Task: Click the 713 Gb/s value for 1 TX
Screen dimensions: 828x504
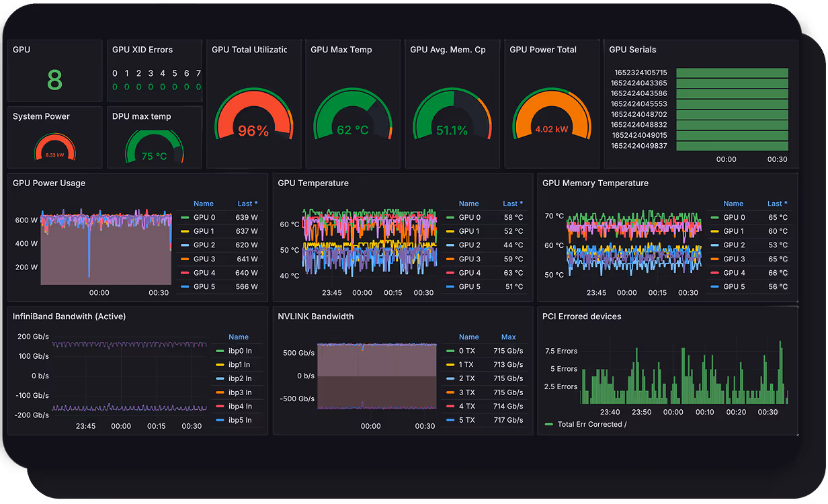Action: point(508,365)
